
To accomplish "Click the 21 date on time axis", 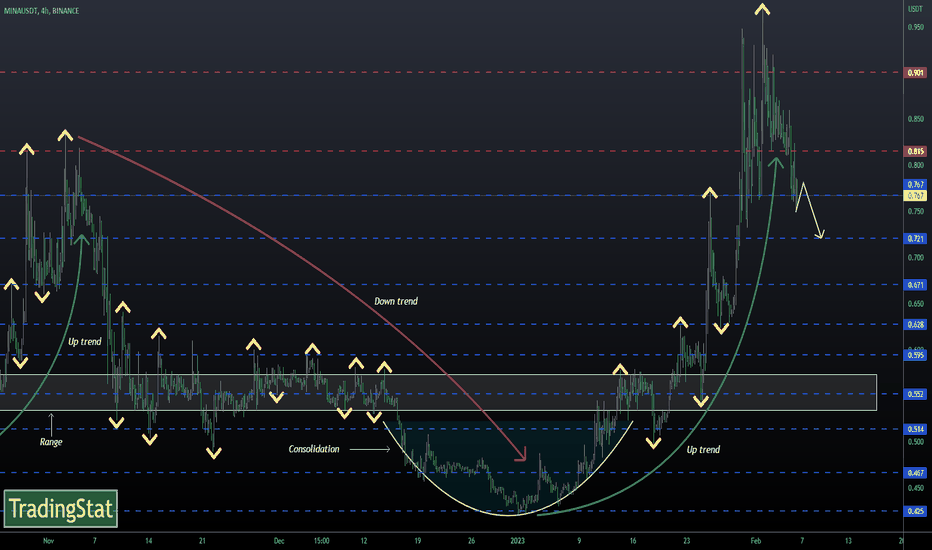I will [202, 540].
